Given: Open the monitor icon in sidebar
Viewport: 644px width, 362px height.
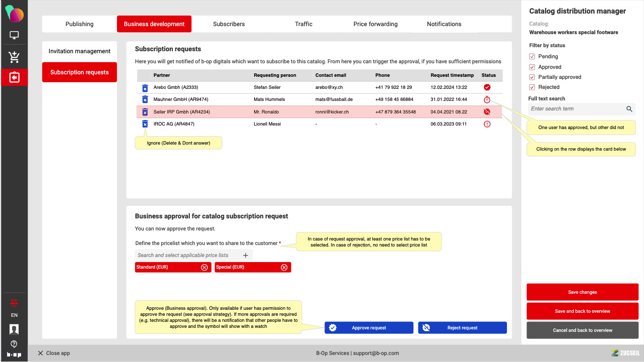Looking at the screenshot, I should tap(14, 36).
